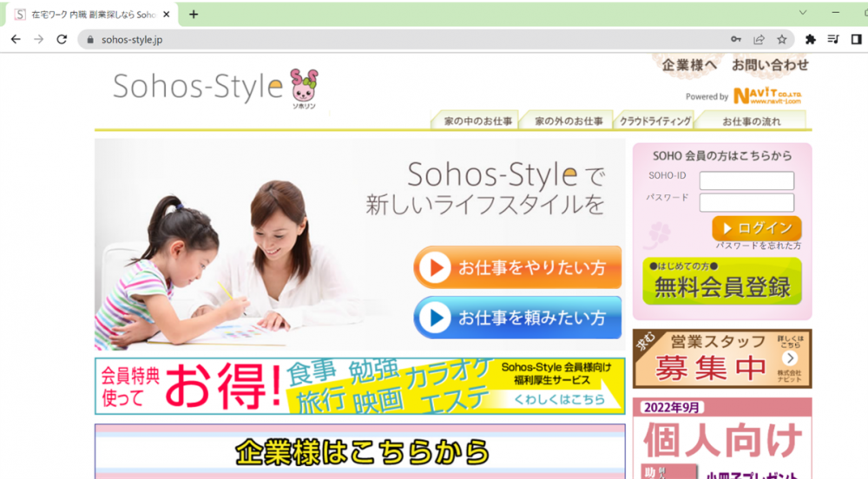Open the saved passwords key icon
This screenshot has width=868, height=479.
(x=736, y=39)
